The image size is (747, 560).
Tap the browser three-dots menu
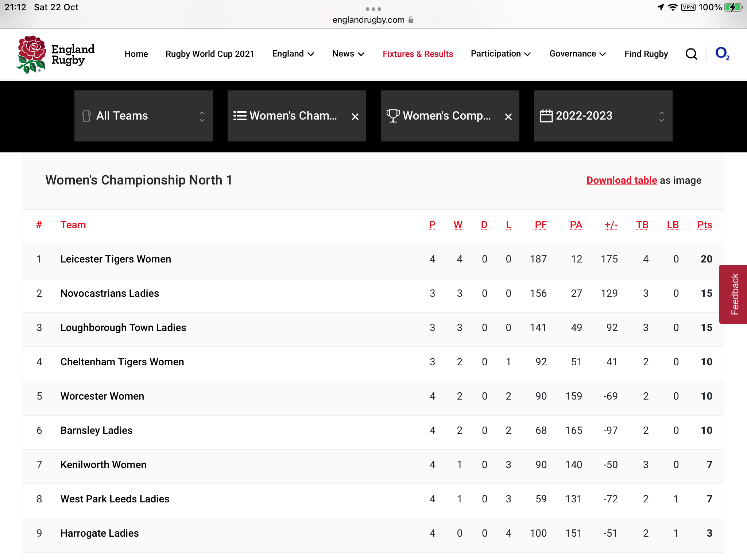tap(373, 9)
